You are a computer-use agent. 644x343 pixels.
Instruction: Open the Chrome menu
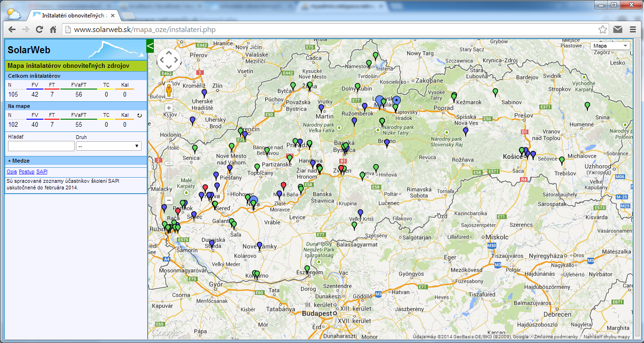(634, 29)
